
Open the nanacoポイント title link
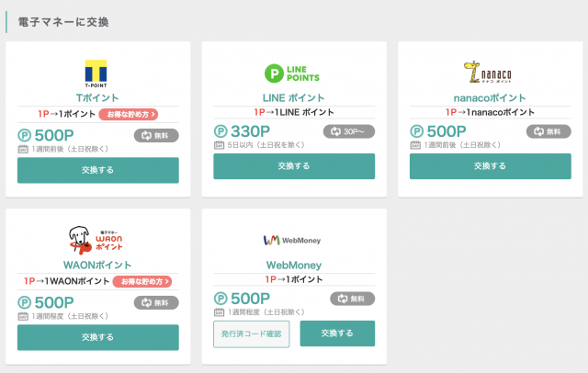490,97
